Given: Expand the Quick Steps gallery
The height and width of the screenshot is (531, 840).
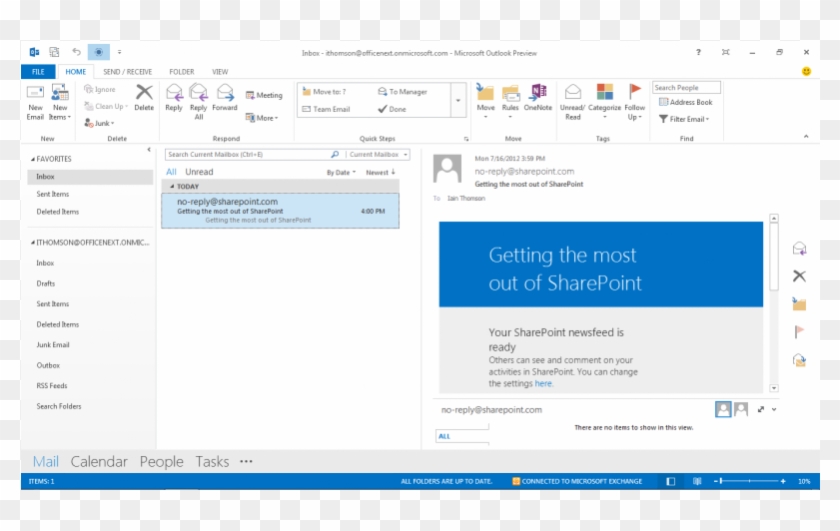Looking at the screenshot, I should (458, 100).
